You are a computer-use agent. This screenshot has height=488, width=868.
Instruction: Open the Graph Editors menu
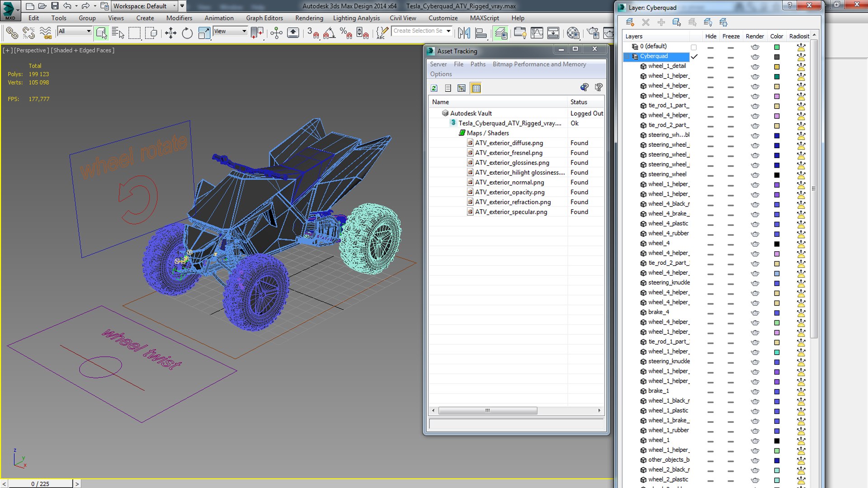(264, 18)
